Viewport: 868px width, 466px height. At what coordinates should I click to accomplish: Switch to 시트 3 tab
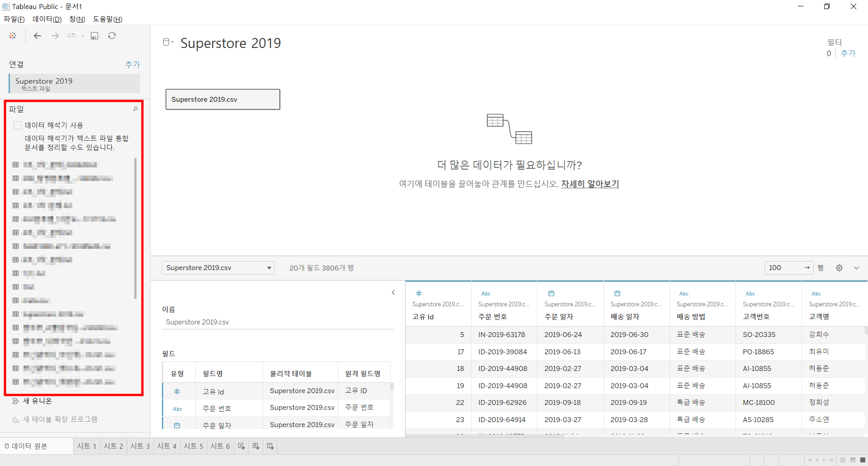(x=140, y=446)
